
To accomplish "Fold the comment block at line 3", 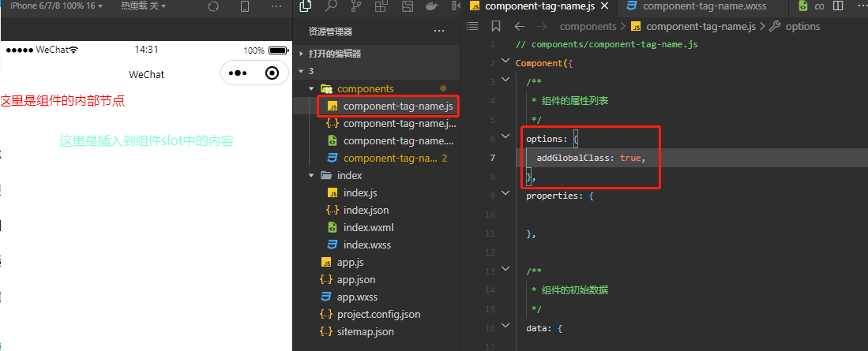I will 505,79.
